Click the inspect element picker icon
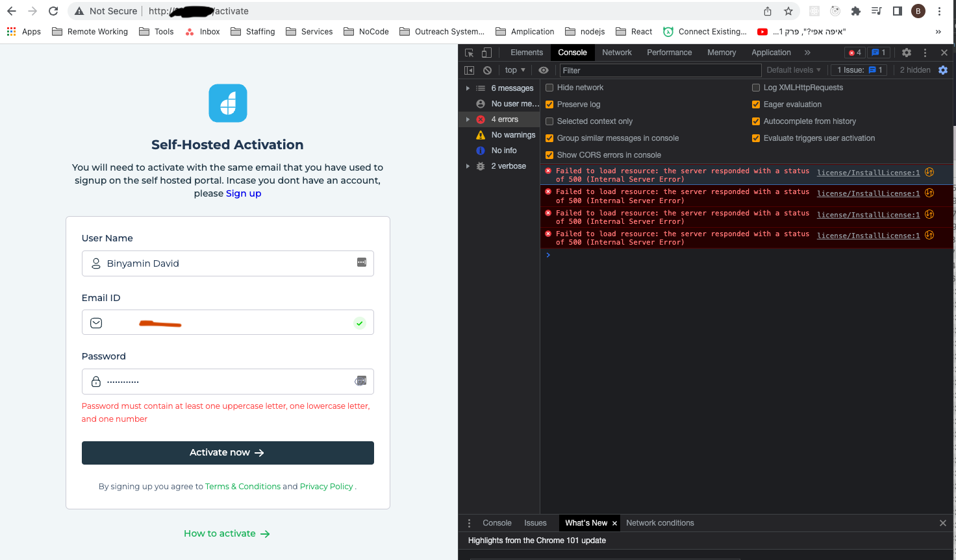The height and width of the screenshot is (560, 956). tap(469, 53)
